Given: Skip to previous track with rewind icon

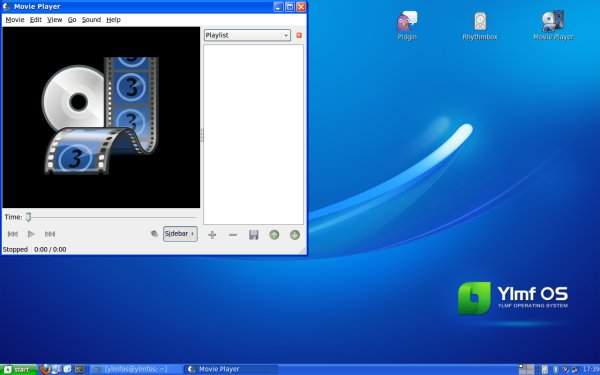Looking at the screenshot, I should 13,234.
